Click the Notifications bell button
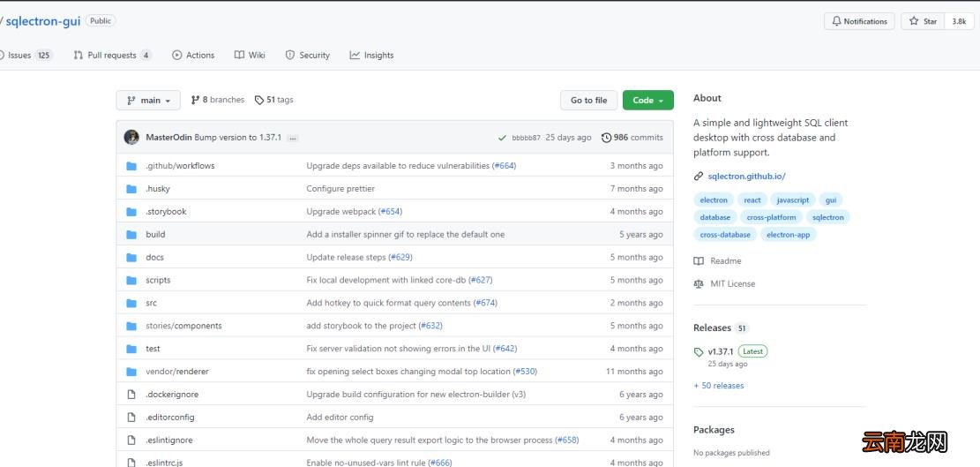The height and width of the screenshot is (467, 980). coord(859,21)
